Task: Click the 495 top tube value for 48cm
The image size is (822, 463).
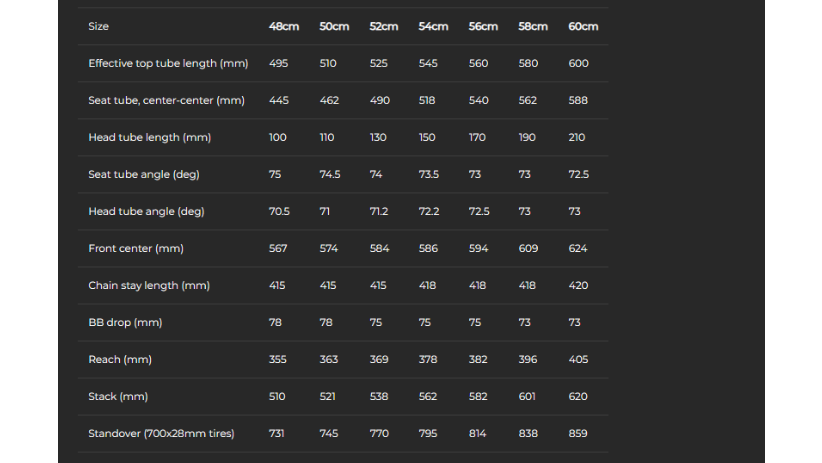Action: [x=278, y=63]
